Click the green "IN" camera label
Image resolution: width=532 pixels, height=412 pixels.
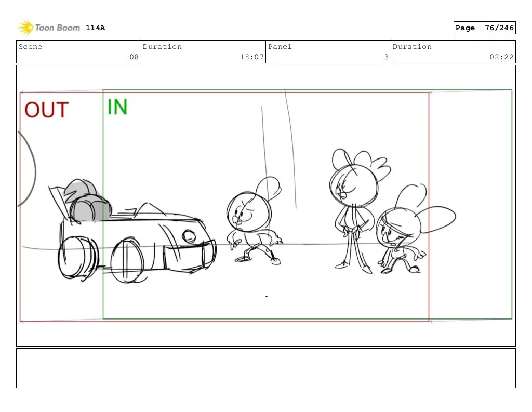tap(117, 107)
